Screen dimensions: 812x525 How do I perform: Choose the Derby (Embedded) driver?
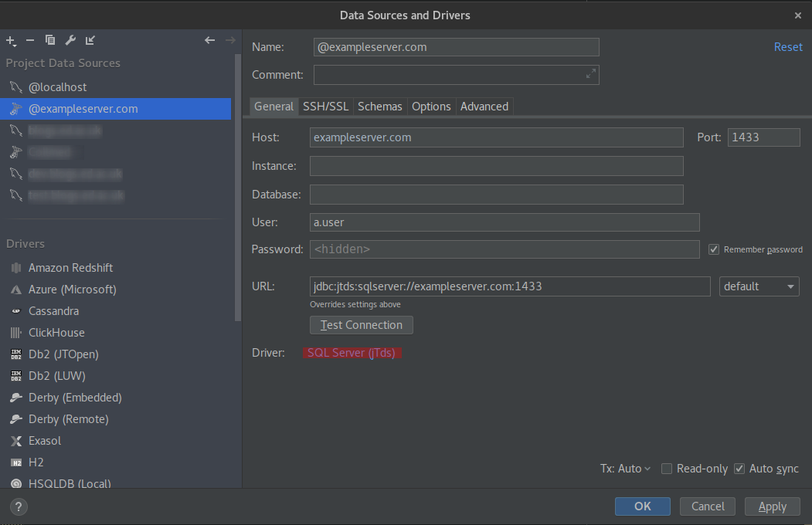point(117,398)
